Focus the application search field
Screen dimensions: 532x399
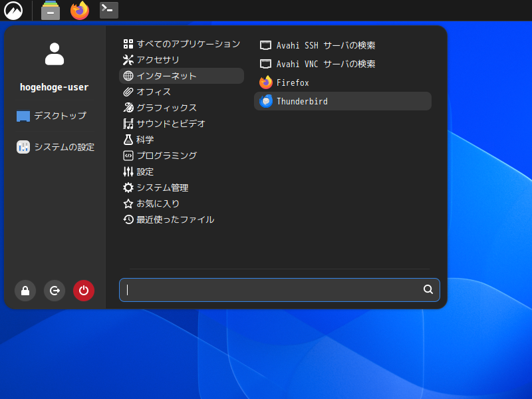[279, 290]
